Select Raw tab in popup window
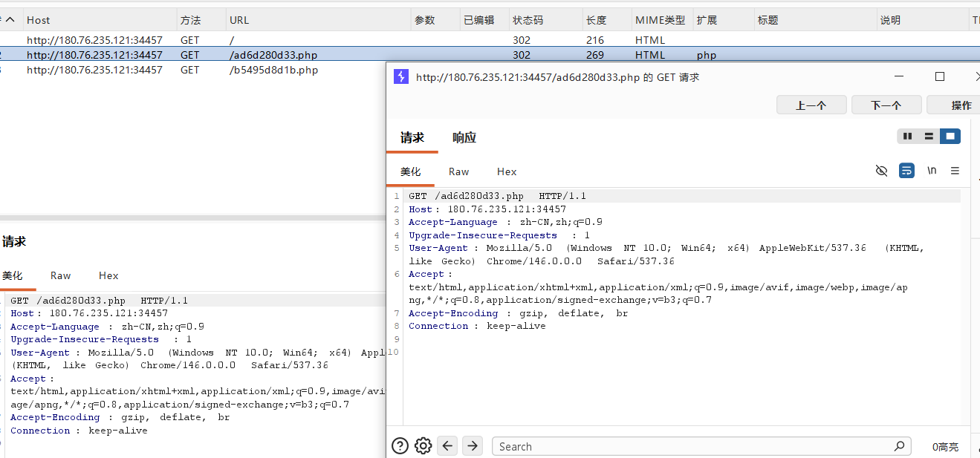 pos(458,171)
